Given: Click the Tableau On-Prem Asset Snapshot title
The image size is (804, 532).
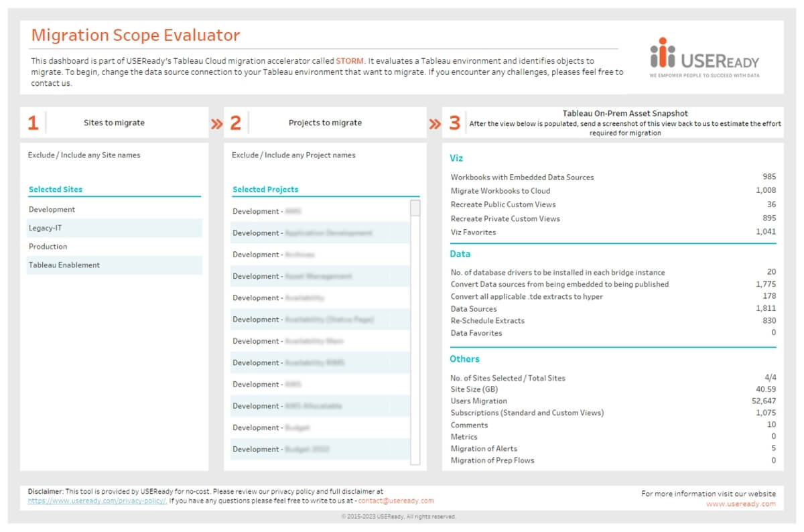Looking at the screenshot, I should point(625,113).
